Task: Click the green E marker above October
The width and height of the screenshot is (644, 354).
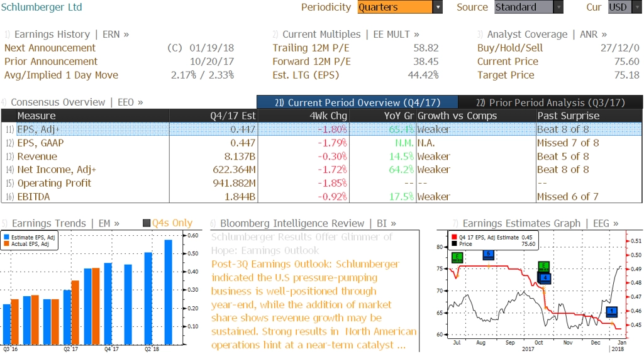Action: [543, 266]
